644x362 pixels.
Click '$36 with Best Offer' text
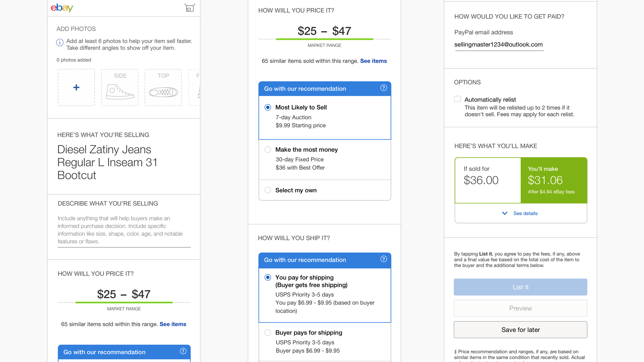click(300, 168)
